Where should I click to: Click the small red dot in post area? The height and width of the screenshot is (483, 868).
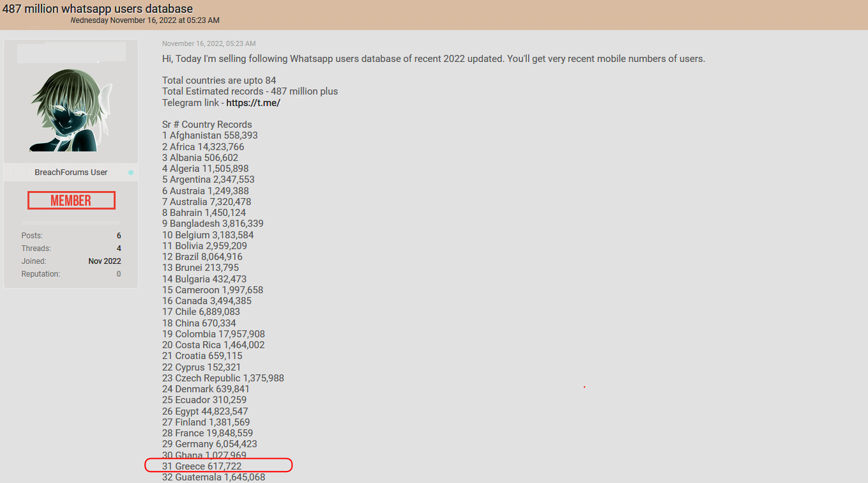point(584,387)
